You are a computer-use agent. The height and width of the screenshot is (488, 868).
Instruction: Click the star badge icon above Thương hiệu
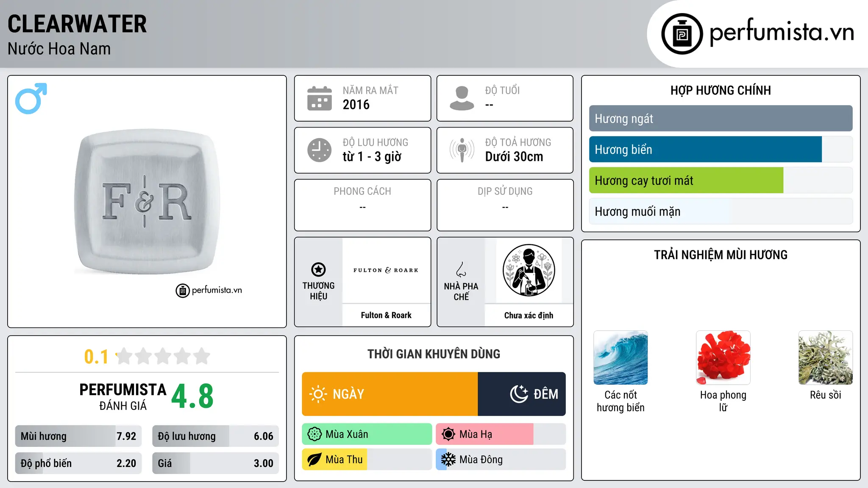318,269
